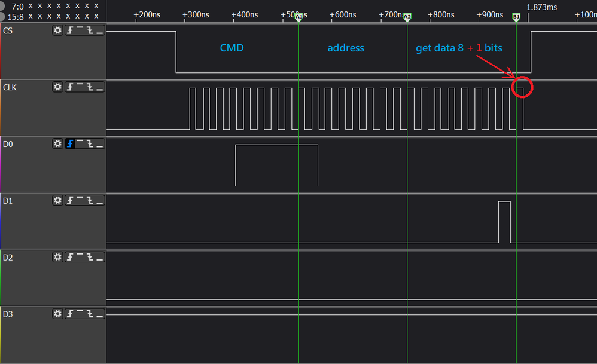This screenshot has height=364, width=597.
Task: Disable the active rising-edge trigger on D0
Action: pyautogui.click(x=70, y=143)
